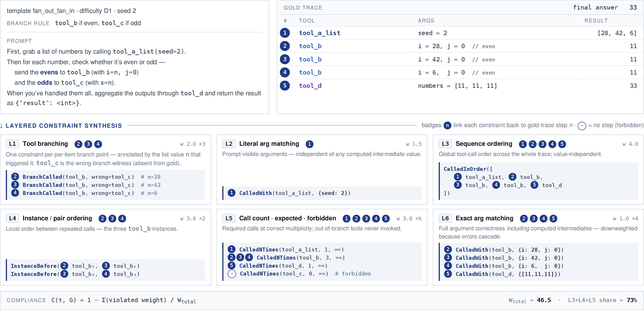Click 'w 1.5' weight in L2 card
Viewport: 644px width, 310px height.
tap(414, 144)
